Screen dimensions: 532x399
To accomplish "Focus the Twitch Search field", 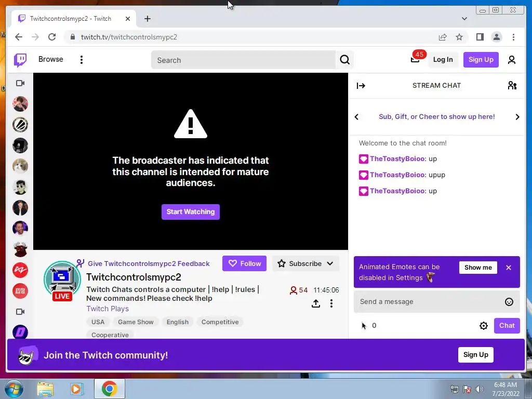I will coord(243,60).
